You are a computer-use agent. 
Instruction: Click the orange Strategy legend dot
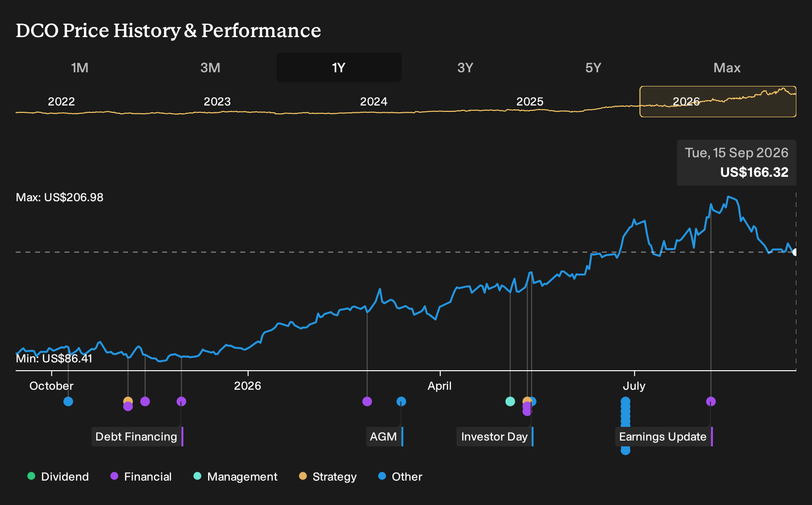click(x=303, y=476)
